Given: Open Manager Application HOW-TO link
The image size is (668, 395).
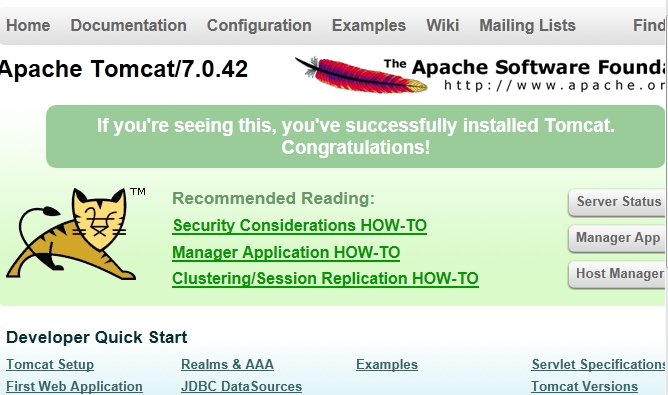Looking at the screenshot, I should [286, 253].
